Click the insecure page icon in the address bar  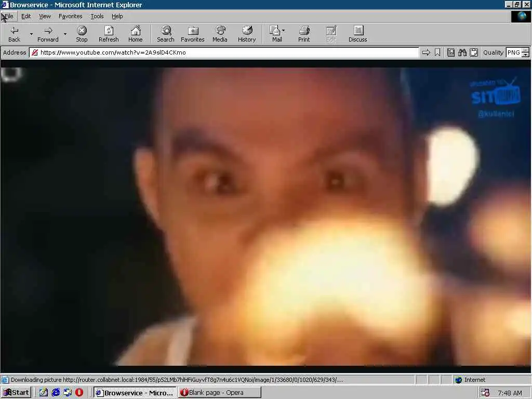(x=34, y=52)
